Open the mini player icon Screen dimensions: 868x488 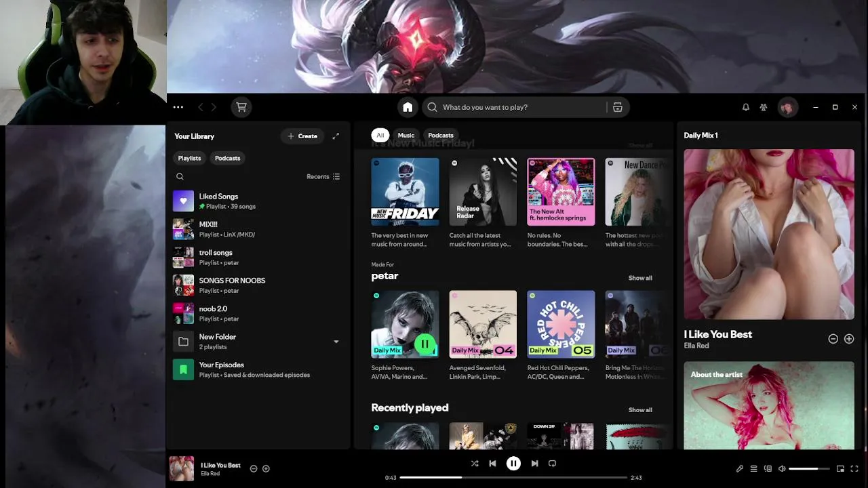point(840,468)
